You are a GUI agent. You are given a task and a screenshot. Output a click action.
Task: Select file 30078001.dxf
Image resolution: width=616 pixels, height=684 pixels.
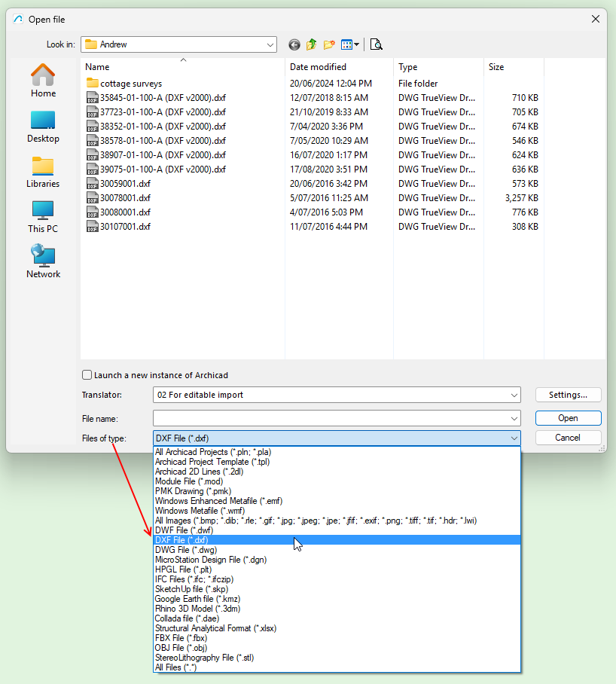click(x=118, y=198)
